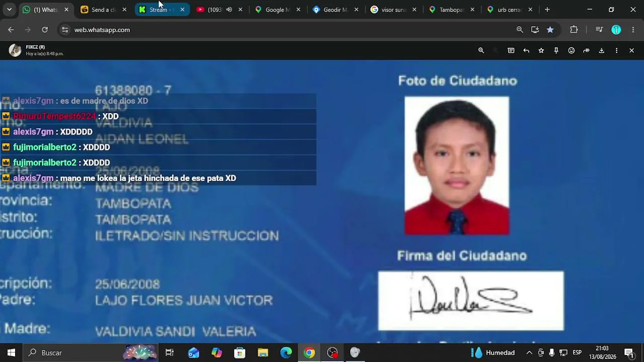Open Task View from the taskbar
This screenshot has height=362, width=644.
(170, 352)
